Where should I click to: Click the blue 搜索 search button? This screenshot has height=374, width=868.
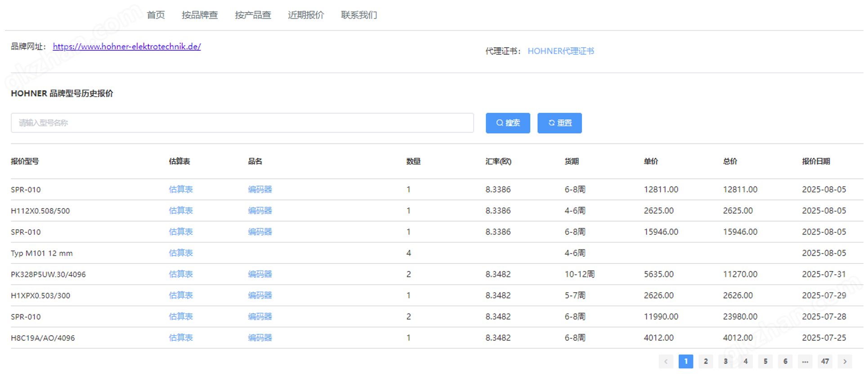508,123
